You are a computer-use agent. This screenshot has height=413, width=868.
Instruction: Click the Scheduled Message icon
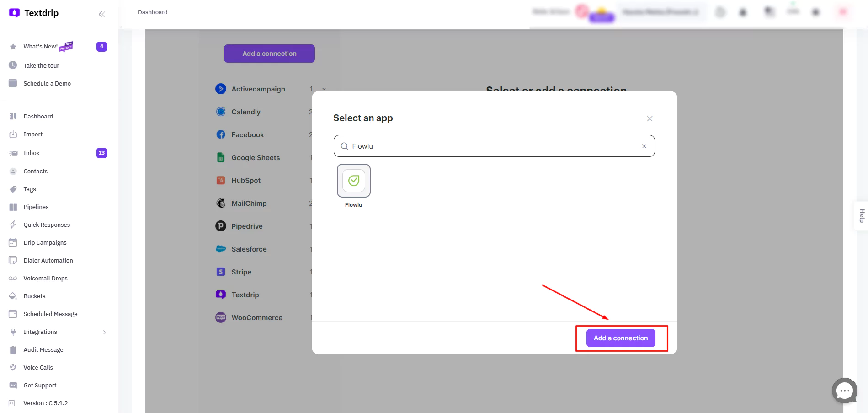(x=13, y=314)
